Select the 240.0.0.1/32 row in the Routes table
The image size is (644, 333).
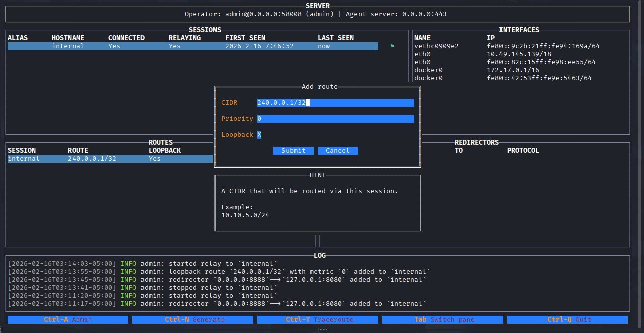click(x=110, y=159)
